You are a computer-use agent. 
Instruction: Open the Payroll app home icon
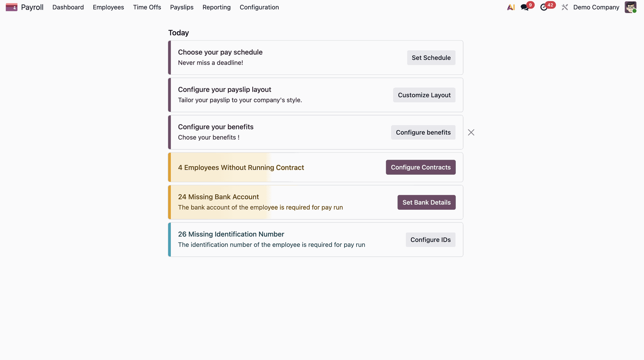[x=11, y=7]
